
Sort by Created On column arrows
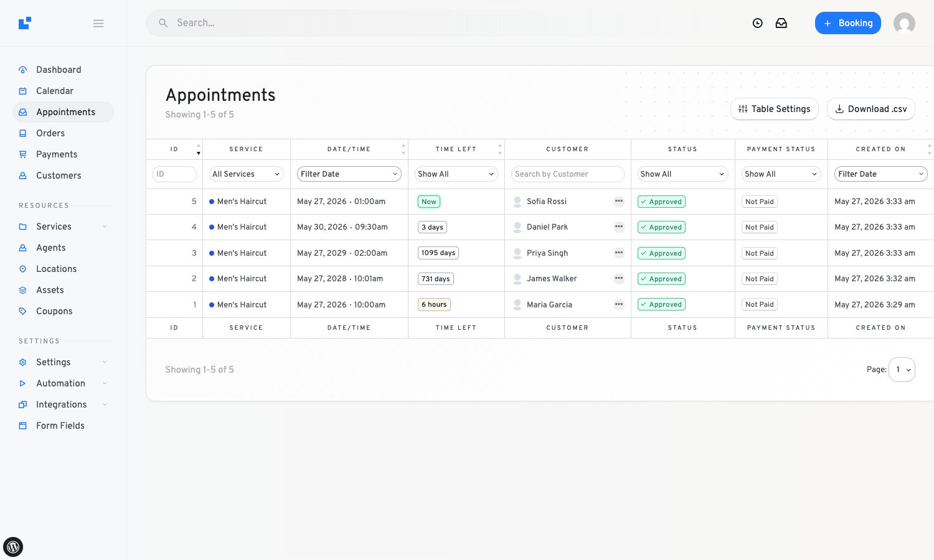coord(930,149)
